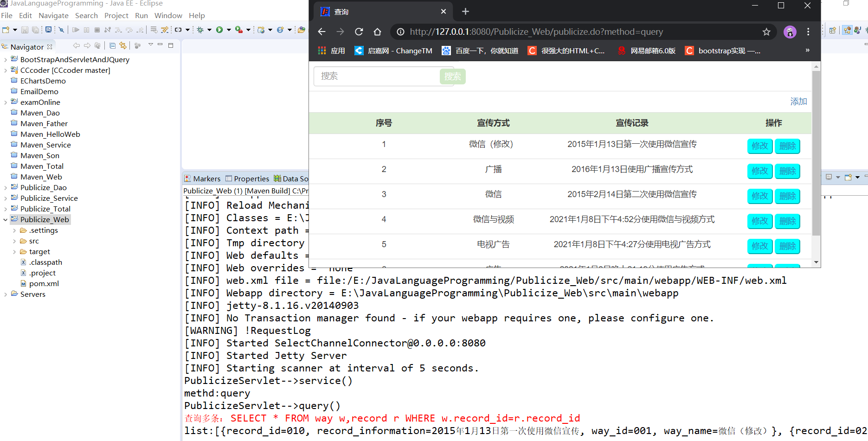Open a new browser tab
This screenshot has height=441, width=868.
[x=466, y=11]
